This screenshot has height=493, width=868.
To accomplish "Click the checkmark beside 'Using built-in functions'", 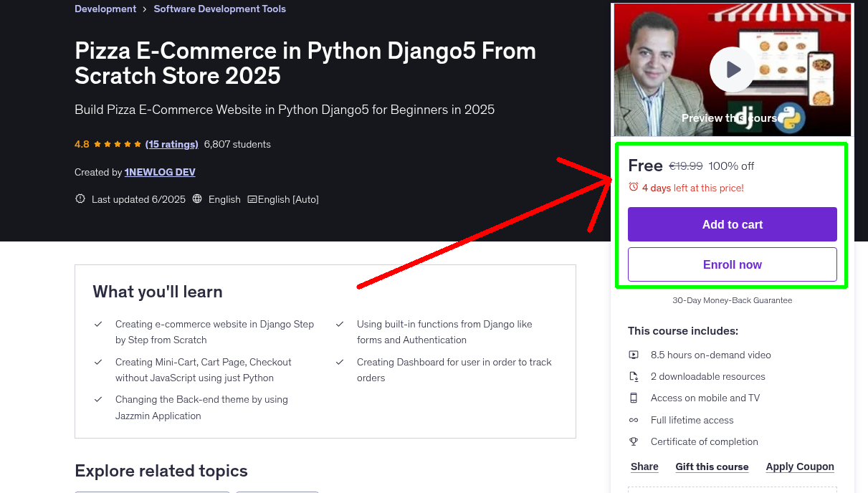I will (340, 324).
